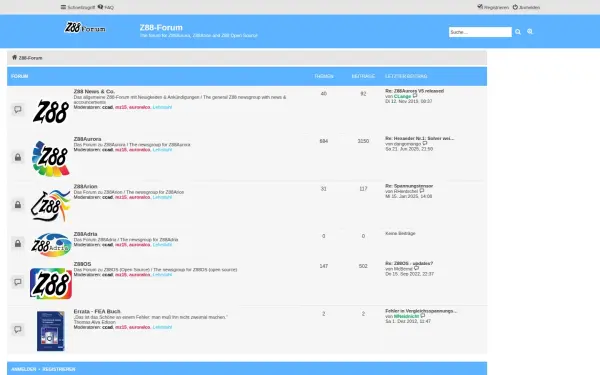Click the Z88Arion logo image
Image resolution: width=600 pixels, height=375 pixels.
(x=51, y=206)
